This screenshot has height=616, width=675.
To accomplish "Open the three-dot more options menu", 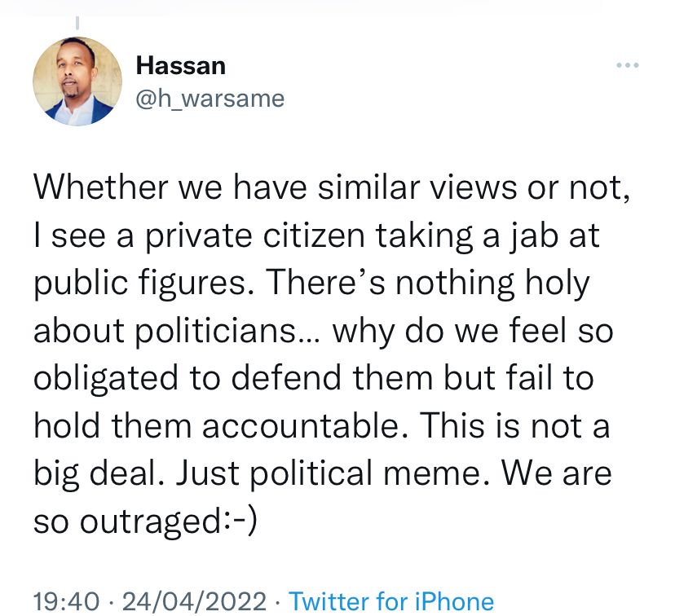I will click(627, 65).
